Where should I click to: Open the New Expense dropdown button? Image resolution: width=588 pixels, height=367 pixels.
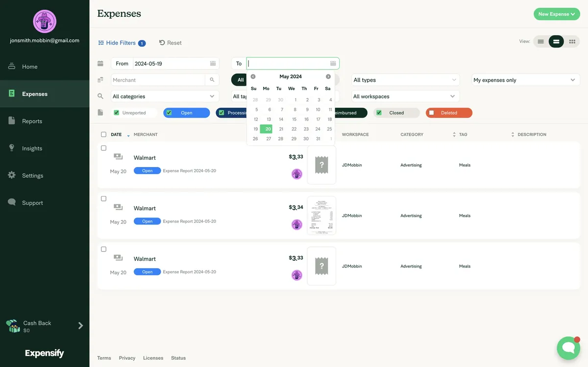(x=557, y=14)
